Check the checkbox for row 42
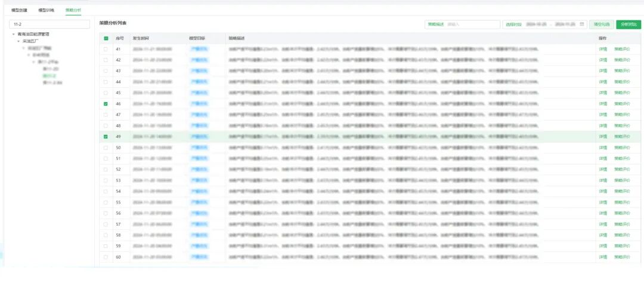The height and width of the screenshot is (298, 644). pos(106,60)
